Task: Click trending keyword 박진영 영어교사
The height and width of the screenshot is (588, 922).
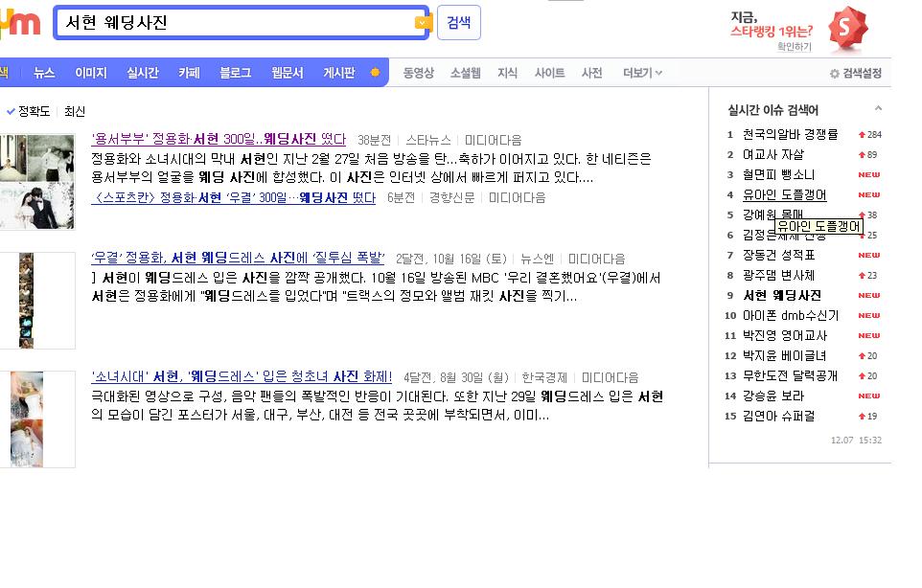Action: 784,335
